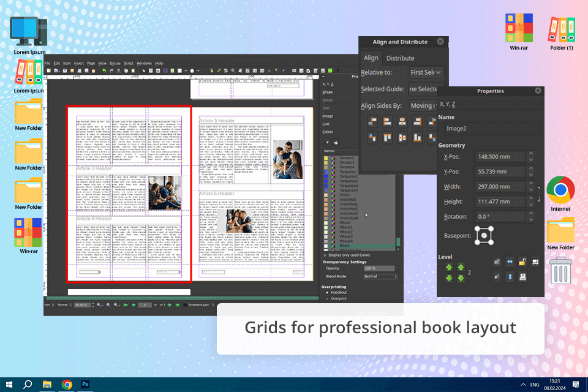Open the Extras menu
This screenshot has height=392, width=588.
(x=115, y=63)
